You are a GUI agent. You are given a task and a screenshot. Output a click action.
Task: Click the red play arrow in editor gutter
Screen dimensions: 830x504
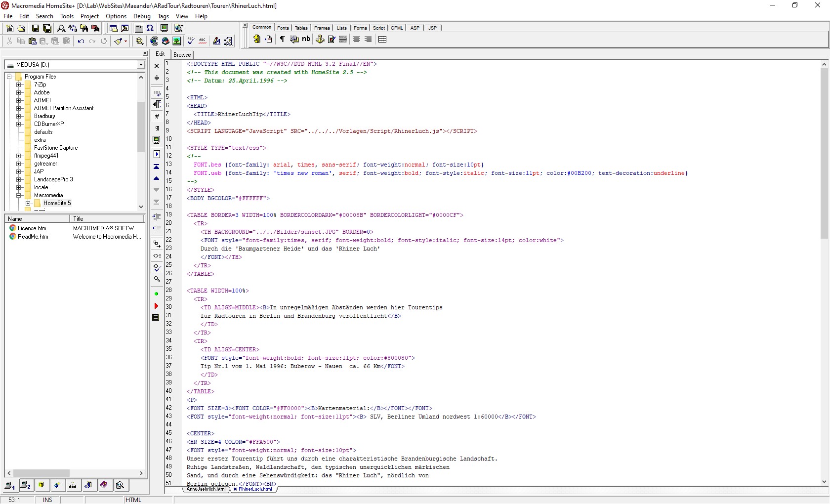point(157,306)
